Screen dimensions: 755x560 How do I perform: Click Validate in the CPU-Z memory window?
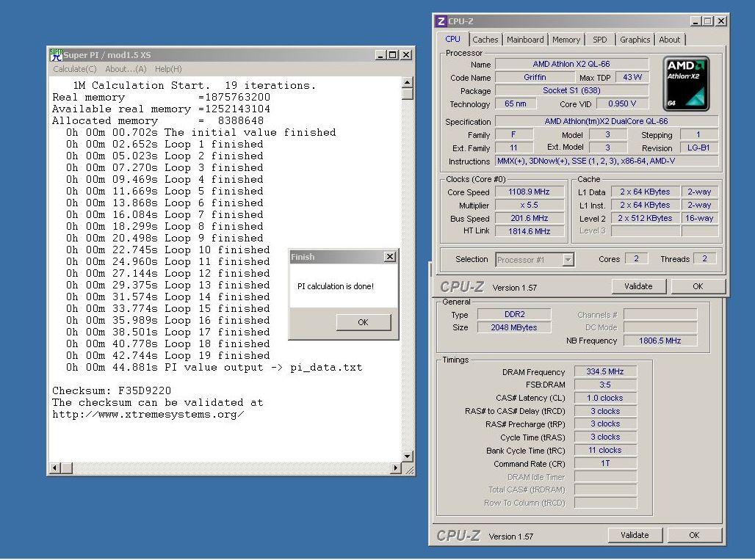click(x=635, y=535)
